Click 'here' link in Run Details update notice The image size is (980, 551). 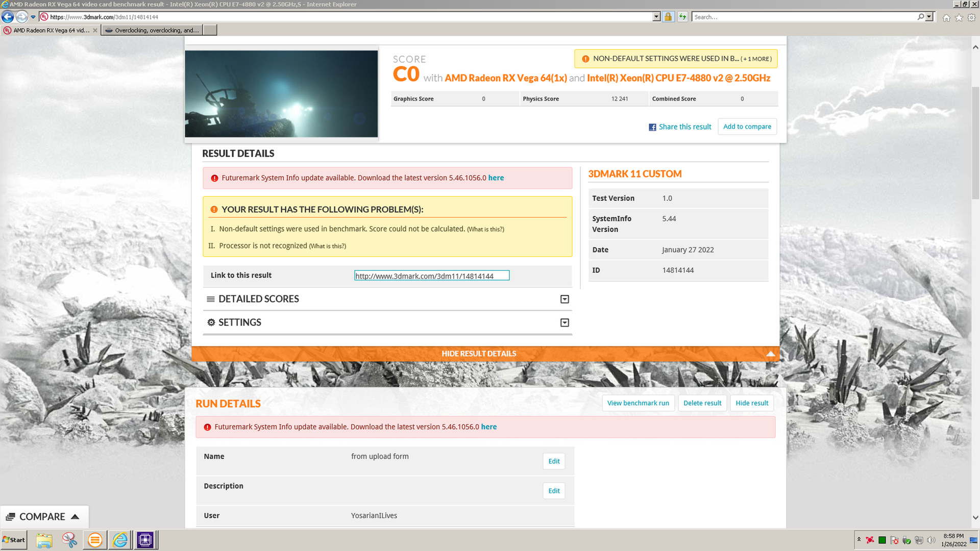pos(488,427)
